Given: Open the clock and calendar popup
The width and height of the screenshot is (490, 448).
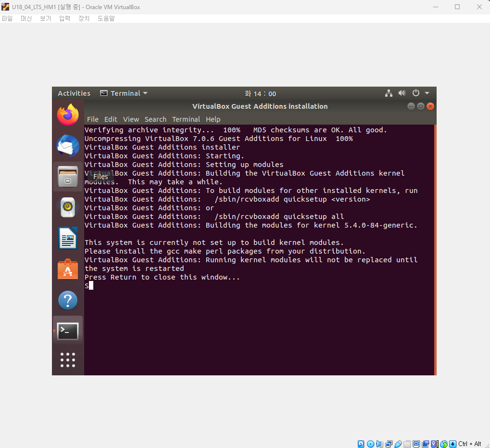Looking at the screenshot, I should [260, 93].
